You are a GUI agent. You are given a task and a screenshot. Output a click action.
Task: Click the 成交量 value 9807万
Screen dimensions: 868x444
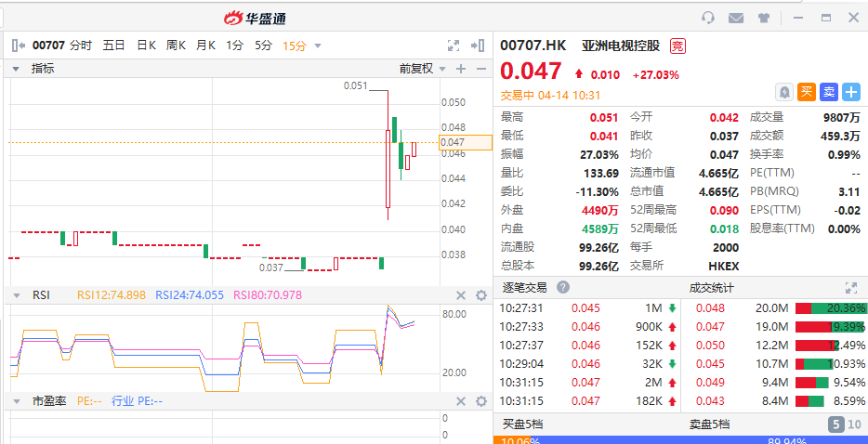coord(841,117)
